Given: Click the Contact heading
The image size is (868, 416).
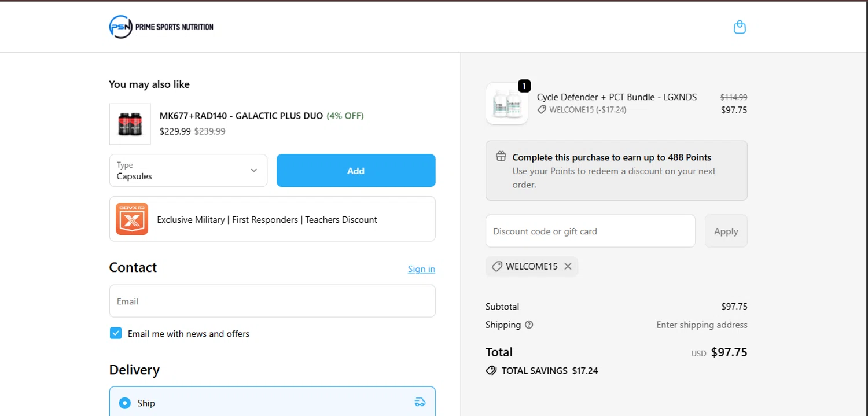Looking at the screenshot, I should coord(133,267).
